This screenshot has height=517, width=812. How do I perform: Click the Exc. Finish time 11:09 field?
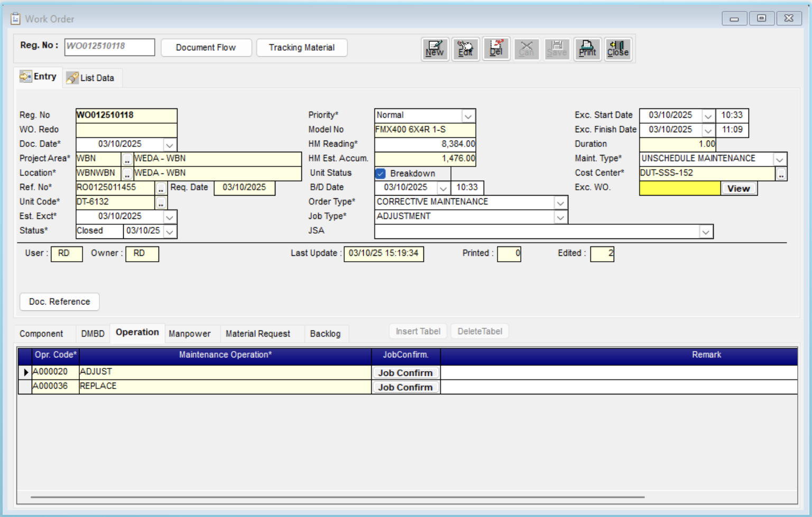tap(732, 130)
